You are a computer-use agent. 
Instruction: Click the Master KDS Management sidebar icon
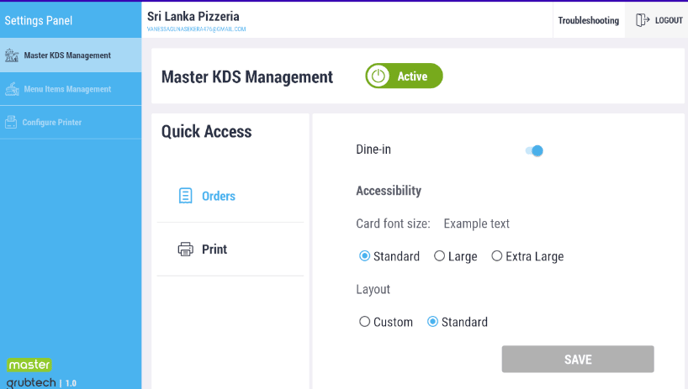[12, 55]
